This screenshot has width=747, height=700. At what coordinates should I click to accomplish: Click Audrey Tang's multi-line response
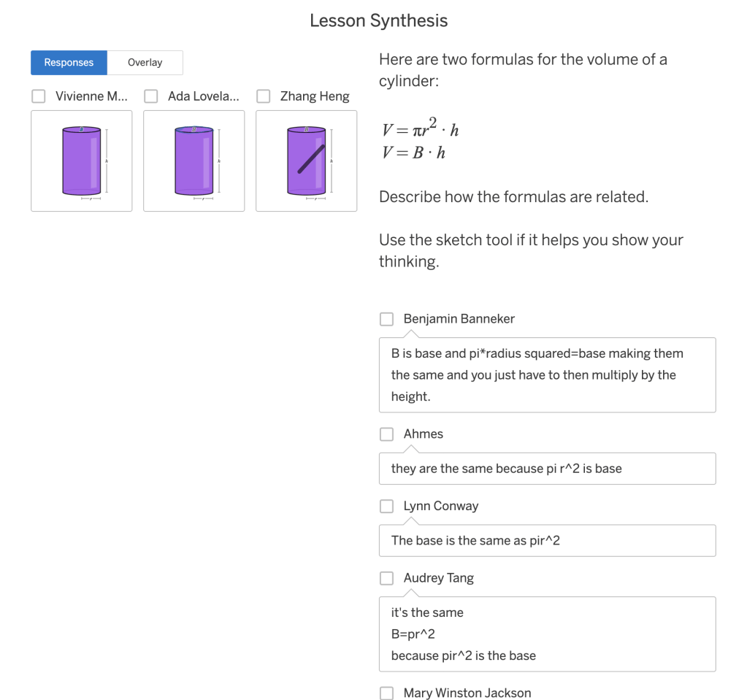547,634
